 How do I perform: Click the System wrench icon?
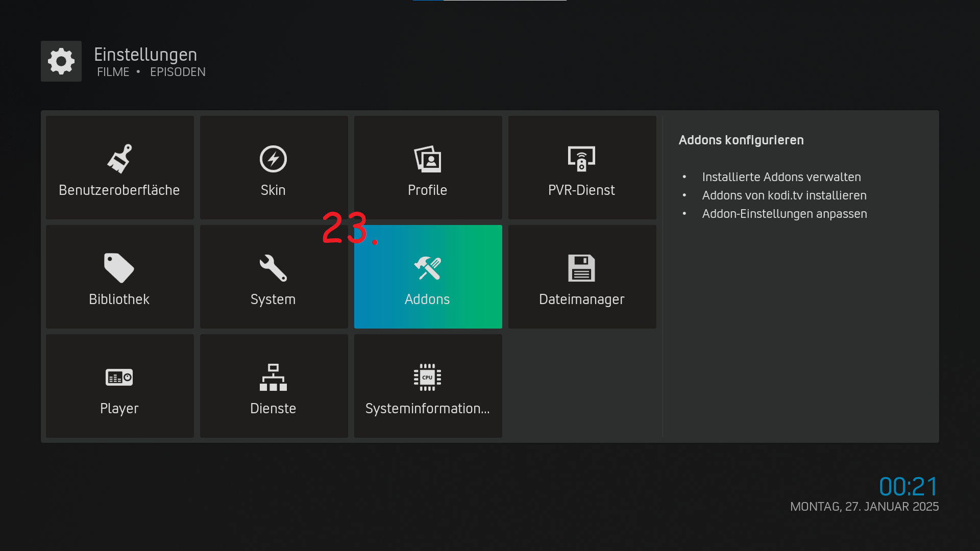click(273, 268)
